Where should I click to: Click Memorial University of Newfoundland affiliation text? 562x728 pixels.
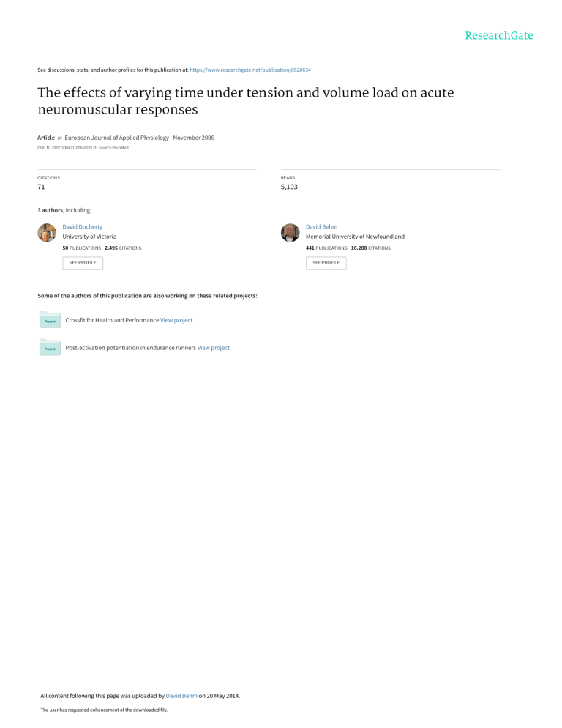(x=355, y=237)
